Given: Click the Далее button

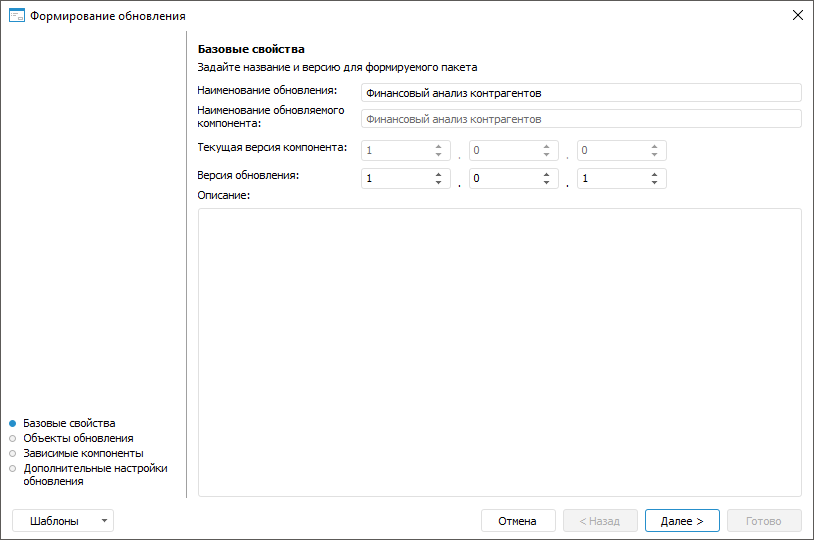Looking at the screenshot, I should pos(682,521).
